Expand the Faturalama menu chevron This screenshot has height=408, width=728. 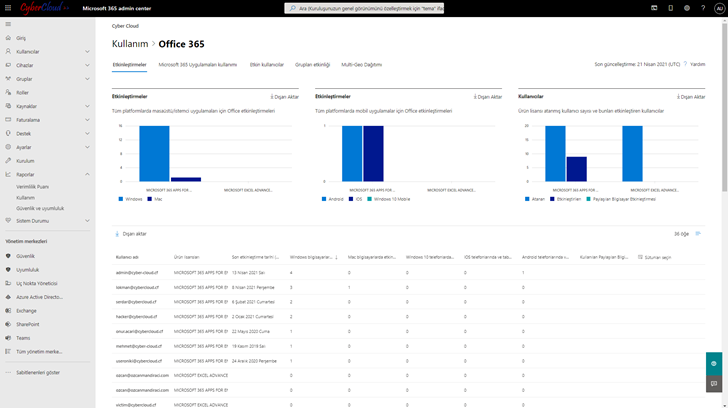pyautogui.click(x=87, y=120)
